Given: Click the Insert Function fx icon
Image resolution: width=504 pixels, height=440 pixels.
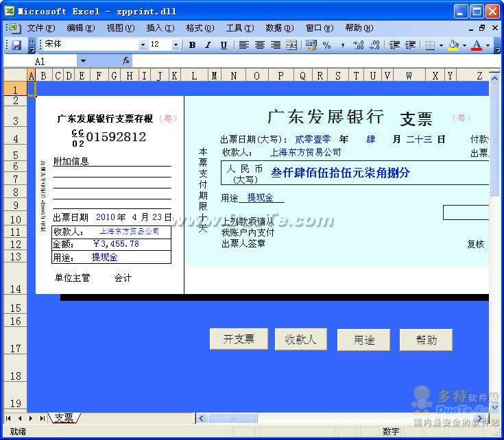Looking at the screenshot, I should pyautogui.click(x=126, y=60).
